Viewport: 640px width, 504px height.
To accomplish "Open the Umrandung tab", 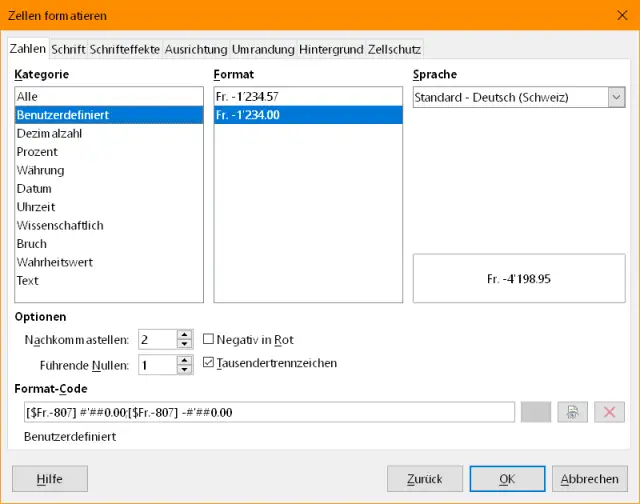I will [x=263, y=48].
